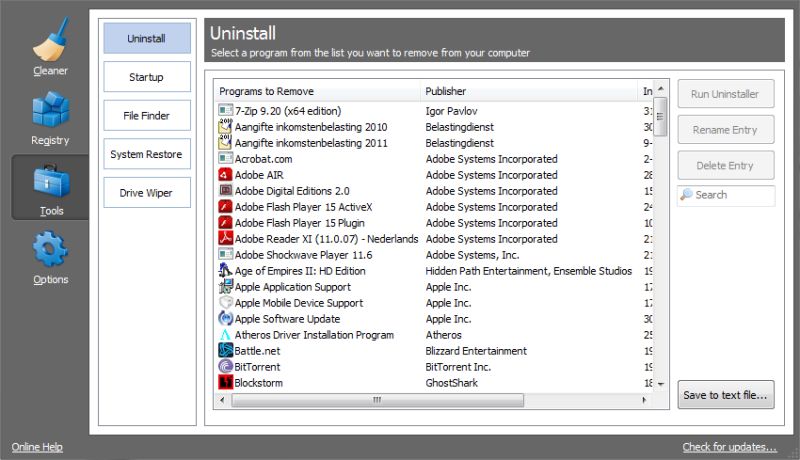Open the Options gear icon
The image size is (800, 460).
pos(50,249)
